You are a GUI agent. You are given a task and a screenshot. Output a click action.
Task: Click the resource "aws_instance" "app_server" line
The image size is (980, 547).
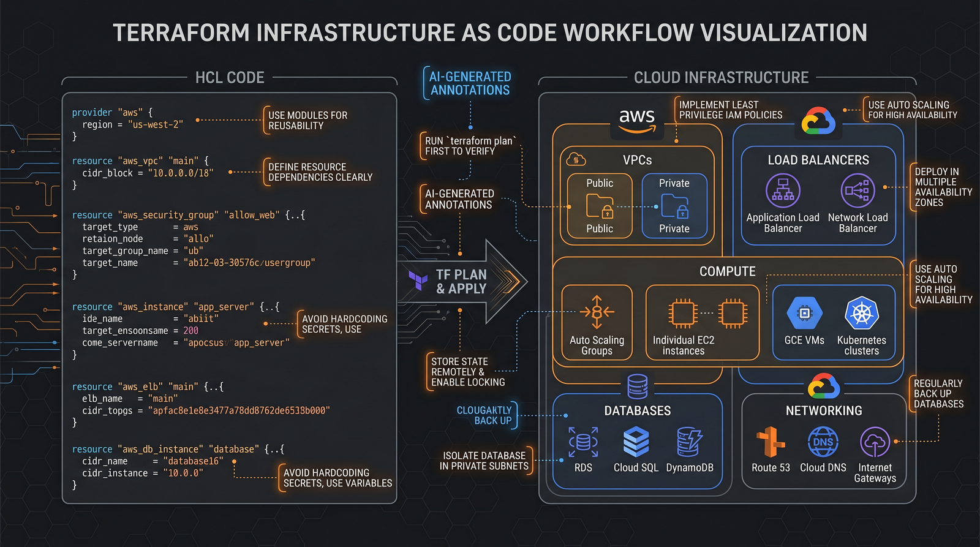(175, 307)
